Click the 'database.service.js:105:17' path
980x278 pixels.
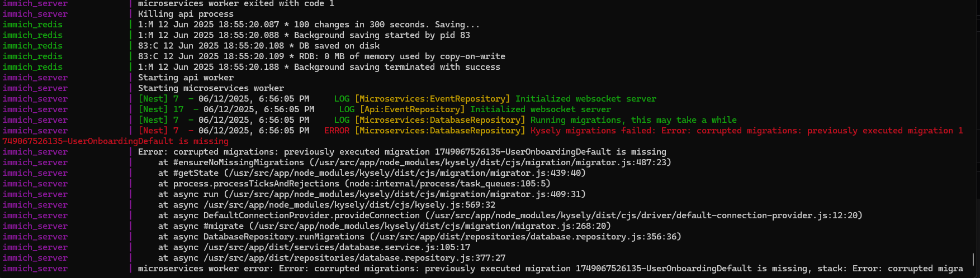pyautogui.click(x=337, y=247)
